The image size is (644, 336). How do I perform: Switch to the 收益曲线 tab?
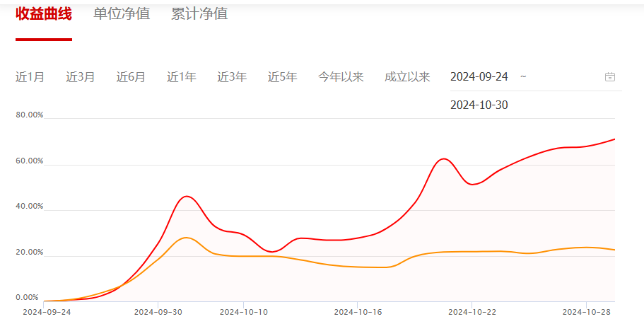(44, 13)
